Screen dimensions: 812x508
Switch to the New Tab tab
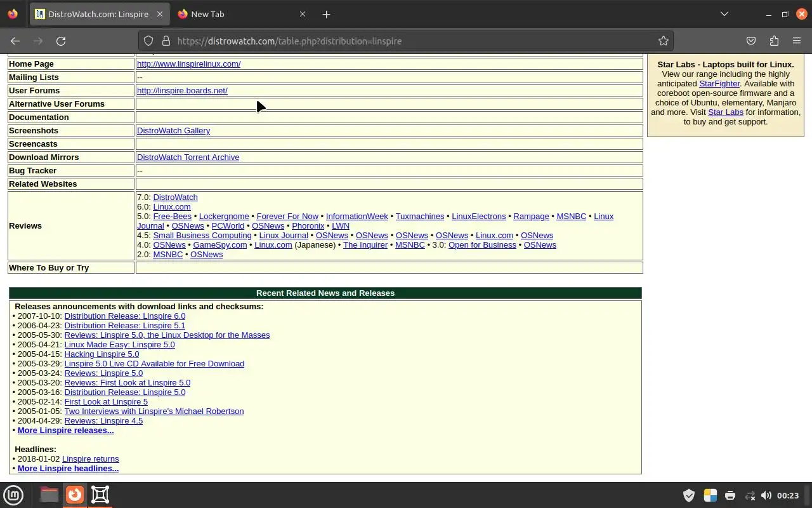click(x=242, y=14)
